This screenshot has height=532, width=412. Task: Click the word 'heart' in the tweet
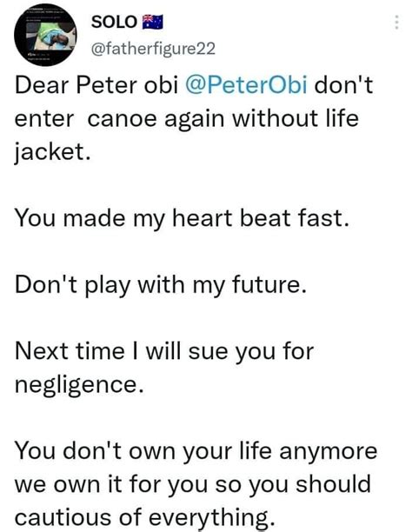pyautogui.click(x=203, y=218)
